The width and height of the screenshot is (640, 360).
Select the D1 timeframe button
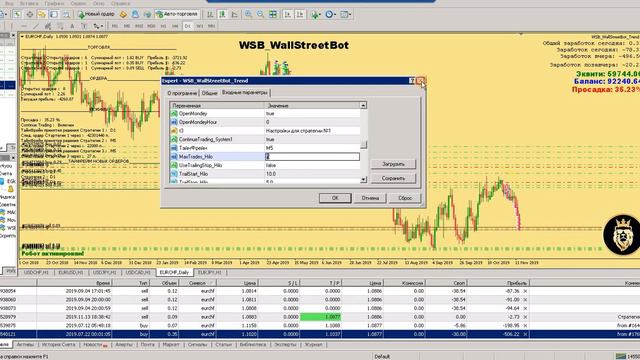pyautogui.click(x=187, y=26)
